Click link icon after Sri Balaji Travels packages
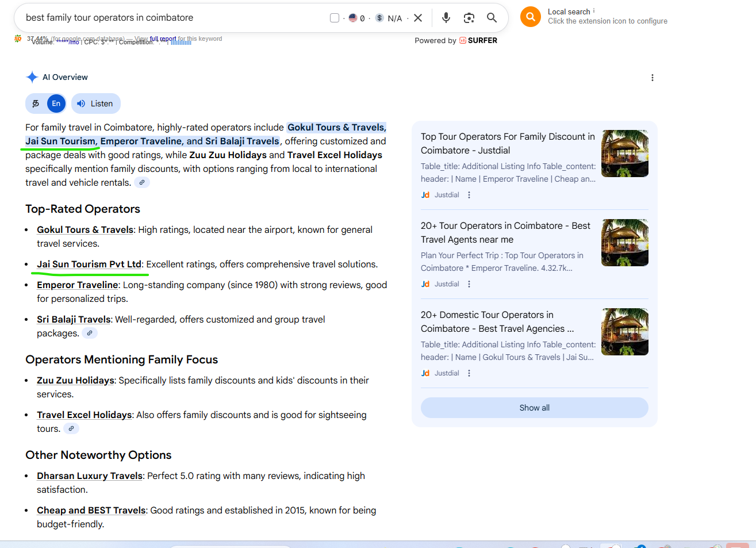Image resolution: width=756 pixels, height=548 pixels. pyautogui.click(x=89, y=333)
